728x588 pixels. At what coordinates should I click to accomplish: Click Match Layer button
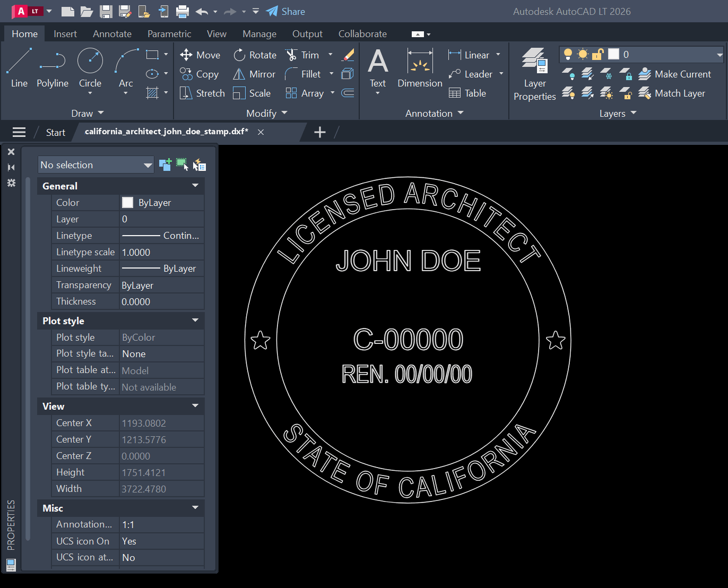click(x=672, y=93)
